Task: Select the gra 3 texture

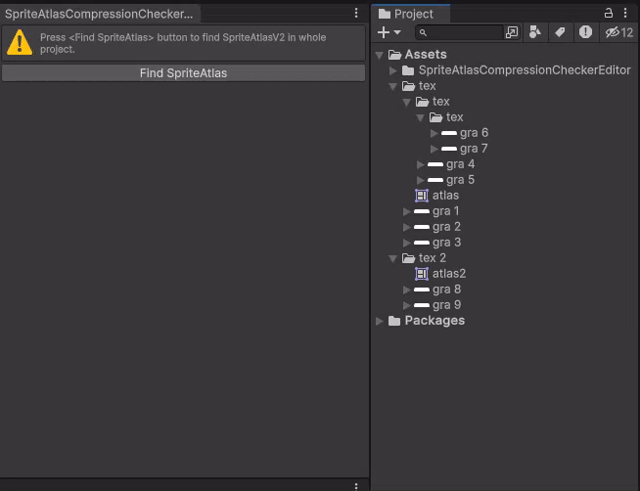Action: 446,242
